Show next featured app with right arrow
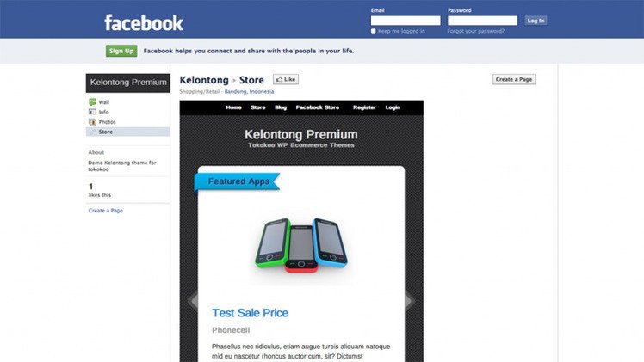Screen dimensions: 644x362 (410, 301)
